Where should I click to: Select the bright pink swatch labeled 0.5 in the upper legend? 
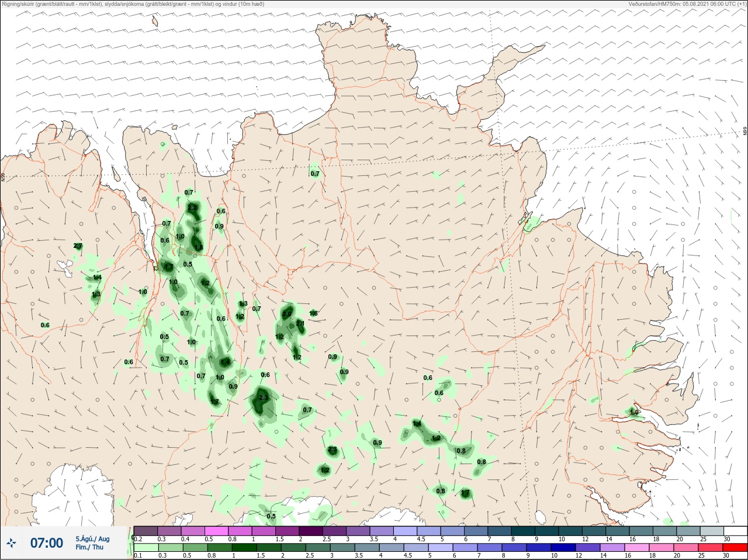pyautogui.click(x=216, y=531)
